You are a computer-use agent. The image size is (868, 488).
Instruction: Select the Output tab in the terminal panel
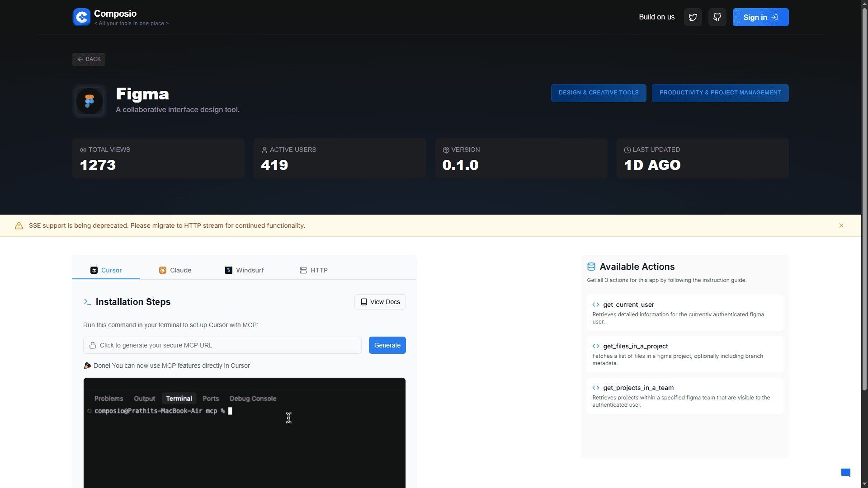point(144,399)
